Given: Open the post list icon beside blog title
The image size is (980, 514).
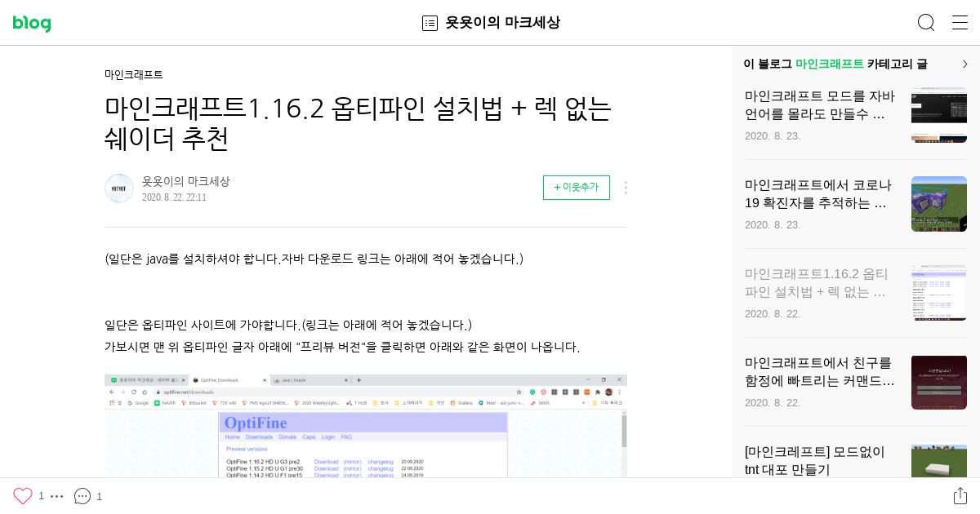Looking at the screenshot, I should click(x=430, y=23).
